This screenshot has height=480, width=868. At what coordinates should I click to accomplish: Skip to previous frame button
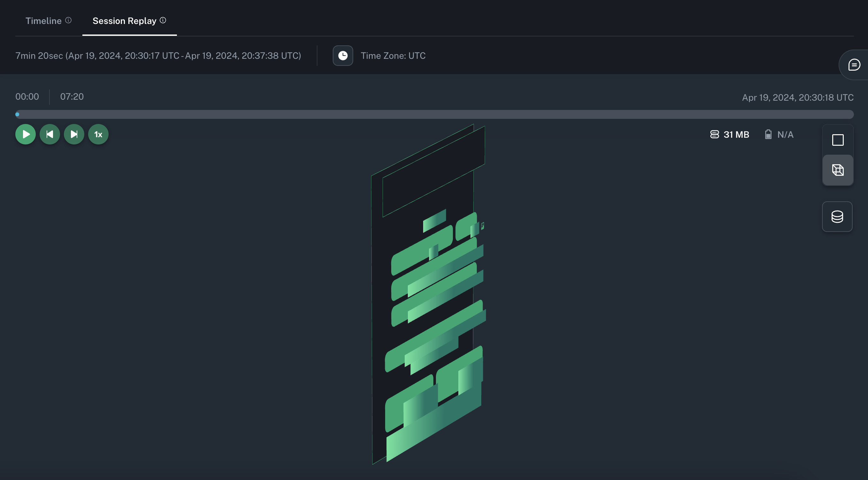(x=50, y=135)
